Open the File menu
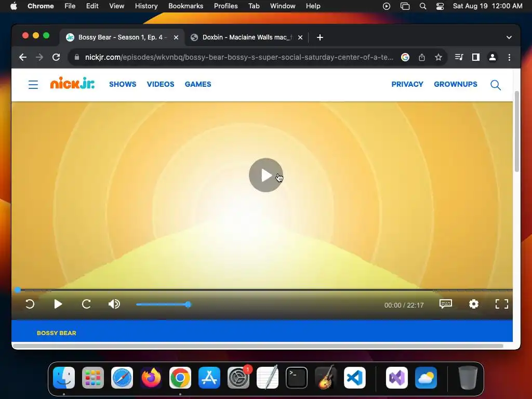532x399 pixels. coord(70,6)
